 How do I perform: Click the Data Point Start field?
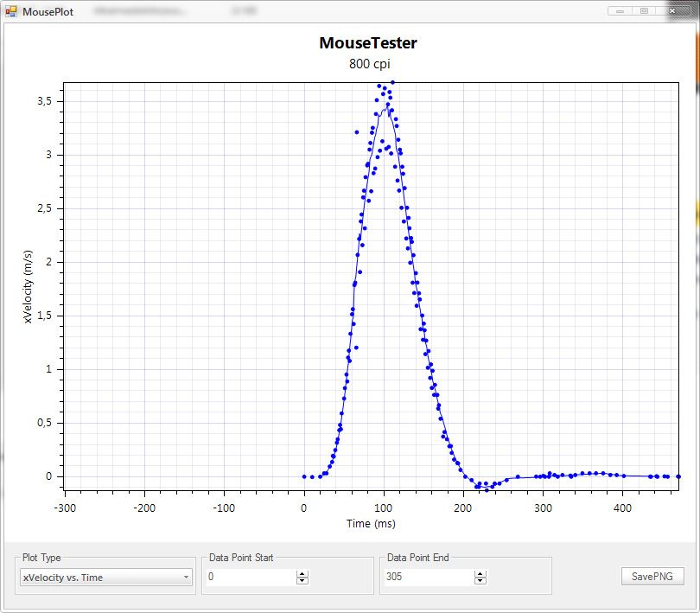pos(251,577)
